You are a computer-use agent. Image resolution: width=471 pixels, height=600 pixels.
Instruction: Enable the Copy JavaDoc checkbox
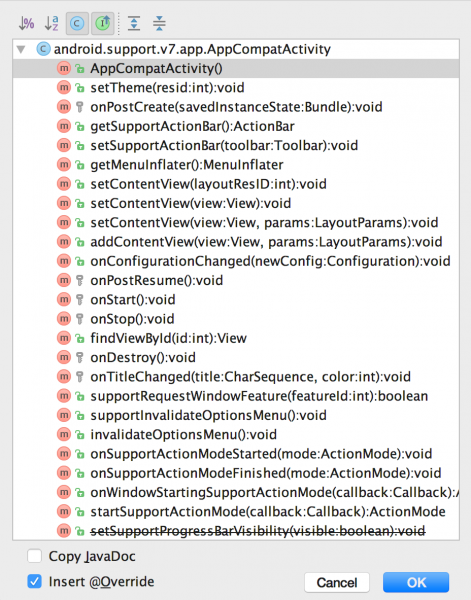click(34, 556)
